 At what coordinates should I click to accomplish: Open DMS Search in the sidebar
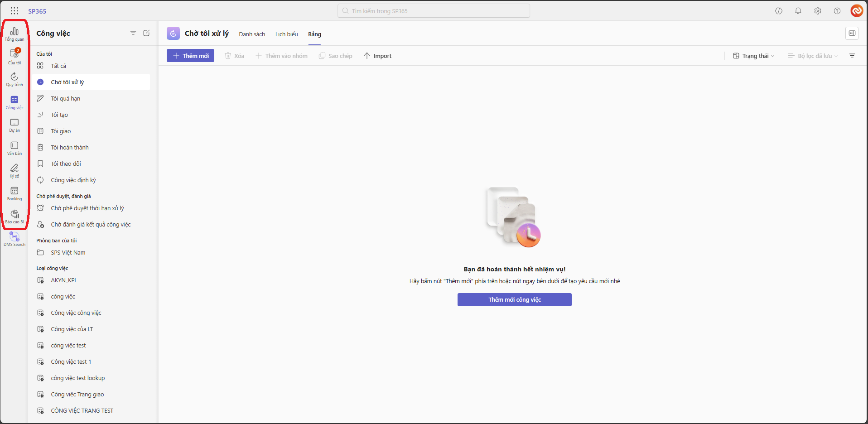coord(14,239)
